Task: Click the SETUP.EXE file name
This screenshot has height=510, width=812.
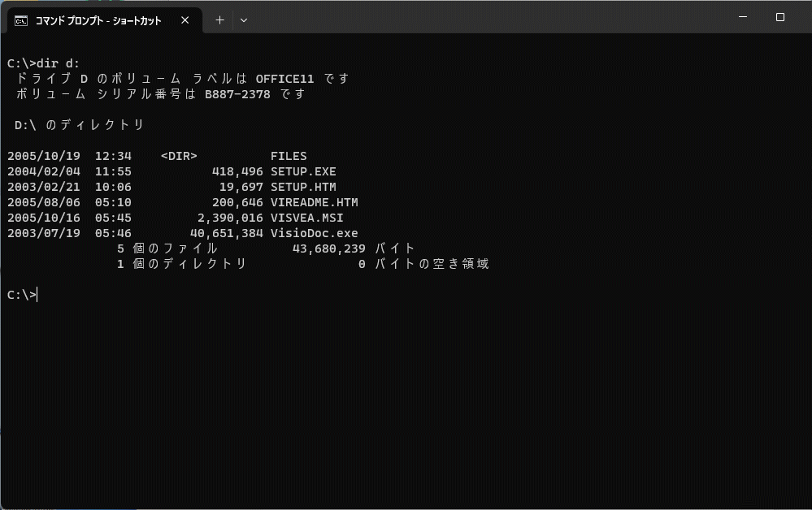Action: coord(303,171)
